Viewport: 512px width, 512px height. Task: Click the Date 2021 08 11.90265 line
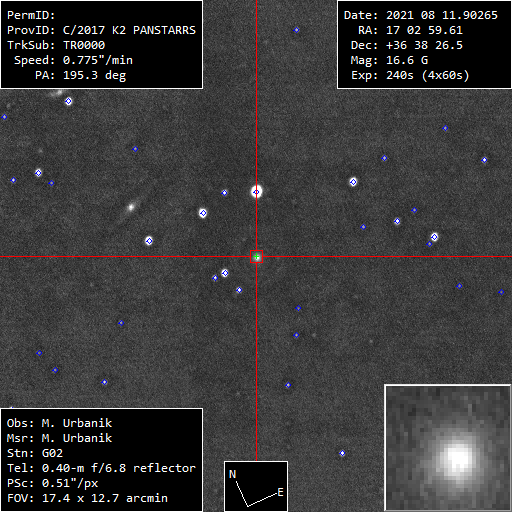[421, 15]
